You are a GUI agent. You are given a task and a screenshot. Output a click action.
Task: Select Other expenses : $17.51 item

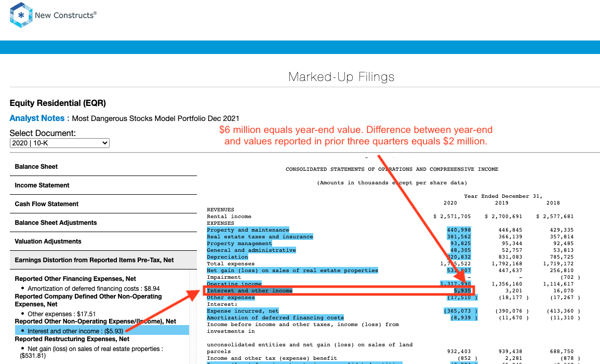pyautogui.click(x=62, y=314)
